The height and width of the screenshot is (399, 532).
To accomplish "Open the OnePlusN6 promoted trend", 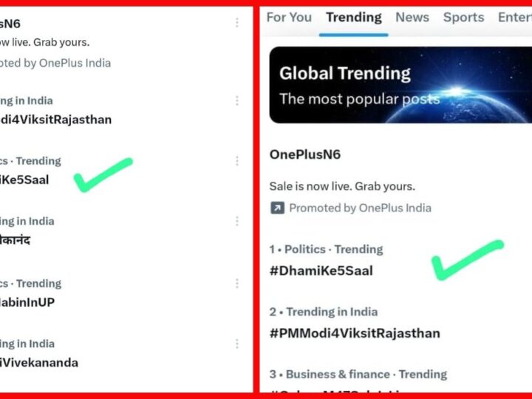I will coord(305,154).
